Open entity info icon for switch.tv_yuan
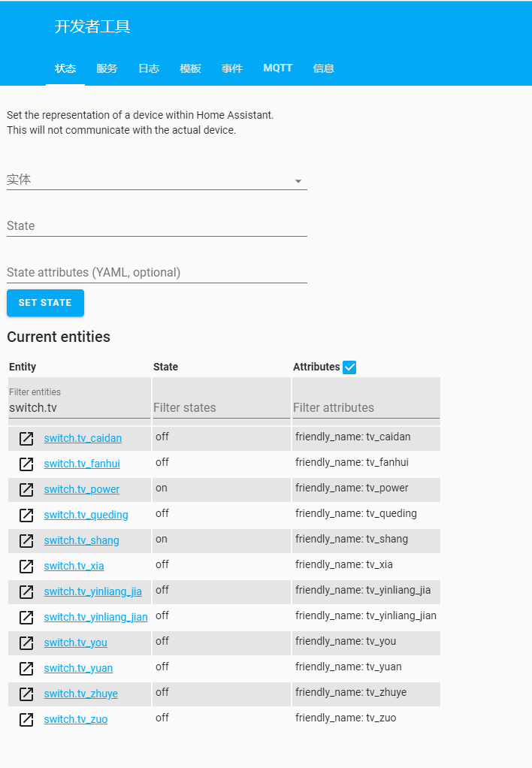The width and height of the screenshot is (532, 768). (x=26, y=668)
